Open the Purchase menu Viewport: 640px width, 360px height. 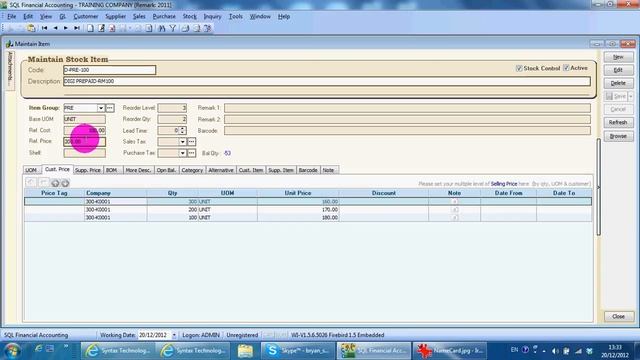[164, 16]
